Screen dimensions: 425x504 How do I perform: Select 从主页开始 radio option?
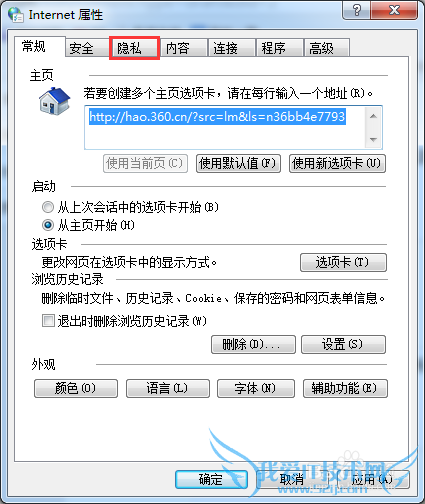coord(48,225)
